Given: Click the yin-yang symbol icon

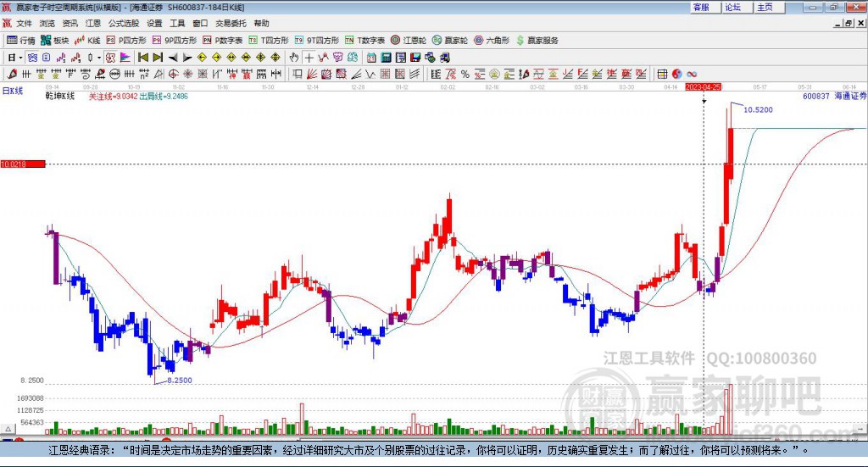Looking at the screenshot, I should (x=676, y=74).
